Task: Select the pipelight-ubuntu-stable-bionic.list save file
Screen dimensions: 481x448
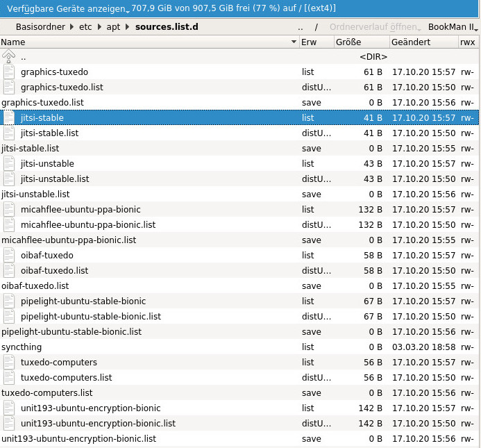Action: 239,331
